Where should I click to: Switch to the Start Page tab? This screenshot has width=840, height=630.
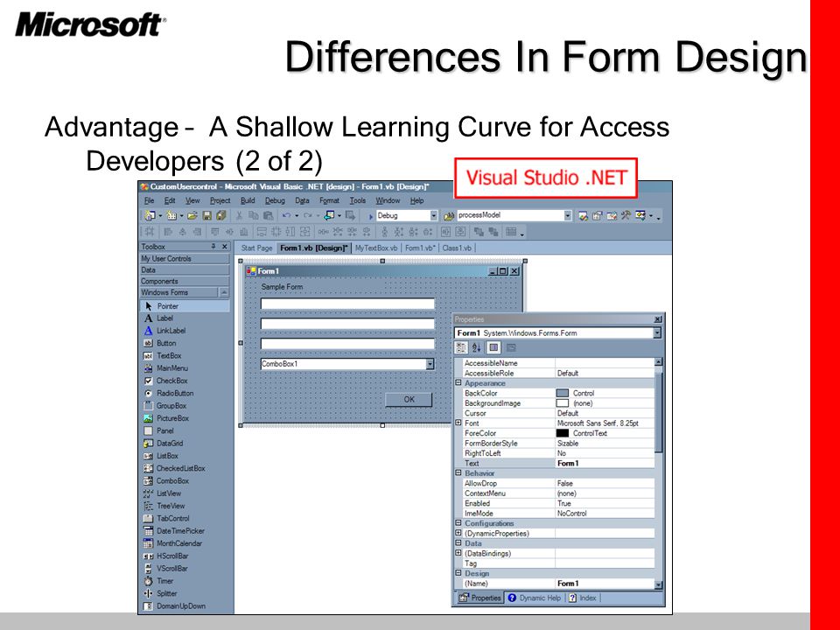pyautogui.click(x=256, y=248)
